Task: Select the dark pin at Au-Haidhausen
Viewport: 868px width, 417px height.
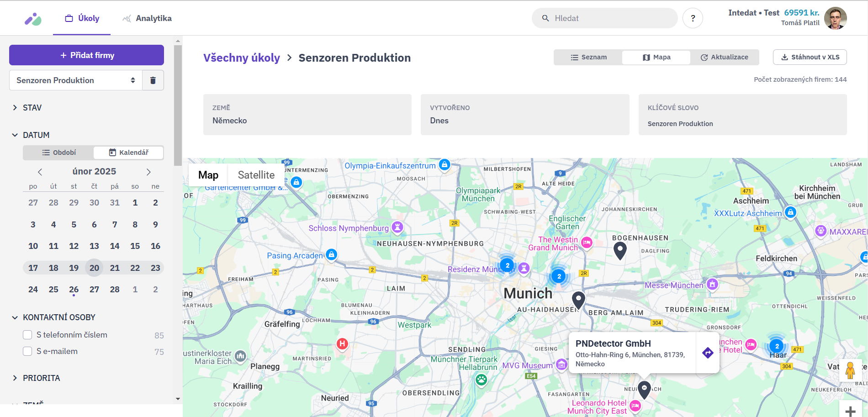Action: 579,301
